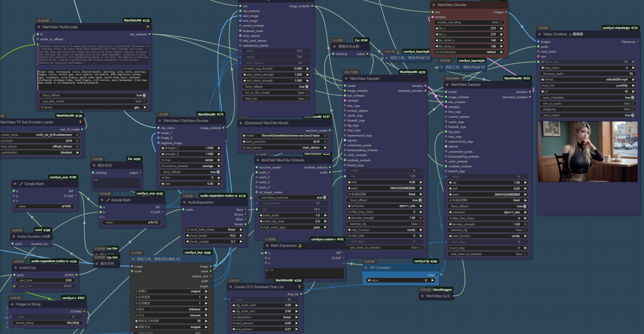This screenshot has width=644, height=334.
Task: Click the negative prompt text box in TextEncode
Action: coord(93,80)
